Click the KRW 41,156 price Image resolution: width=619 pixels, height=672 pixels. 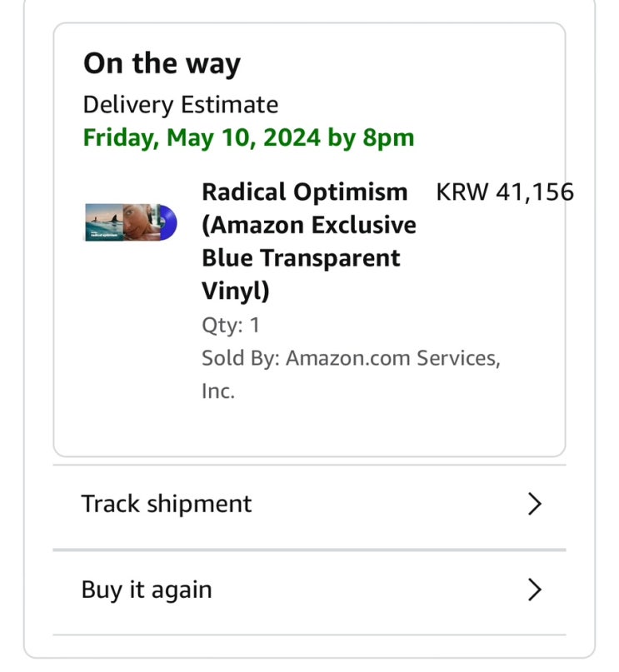coord(504,192)
